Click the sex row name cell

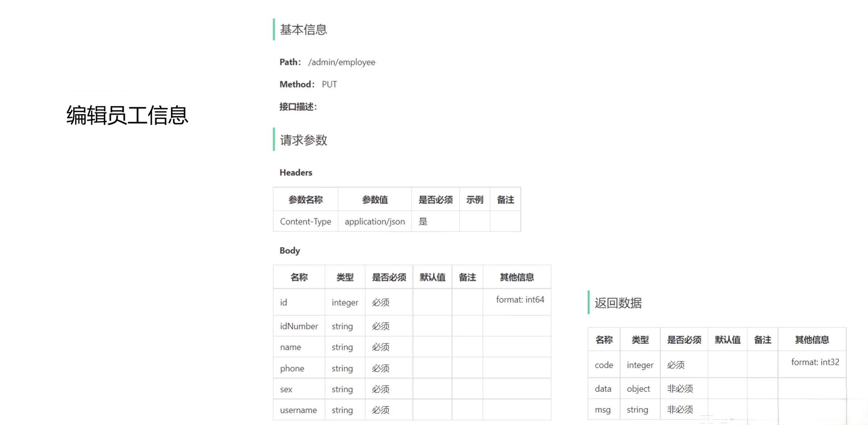pyautogui.click(x=286, y=389)
